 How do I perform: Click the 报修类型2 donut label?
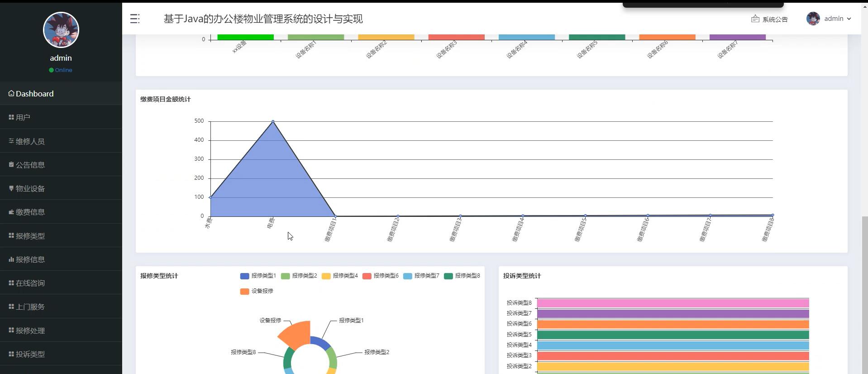coord(377,352)
